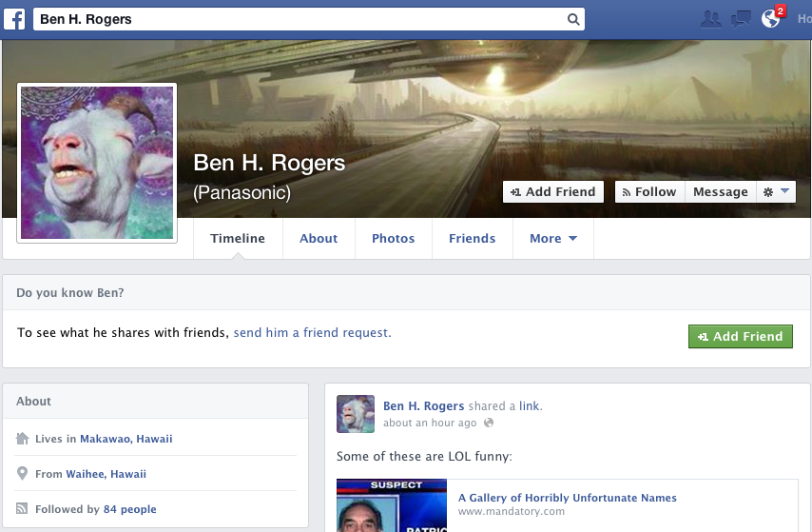Select the Friends tab
The height and width of the screenshot is (532, 812).
click(x=472, y=239)
